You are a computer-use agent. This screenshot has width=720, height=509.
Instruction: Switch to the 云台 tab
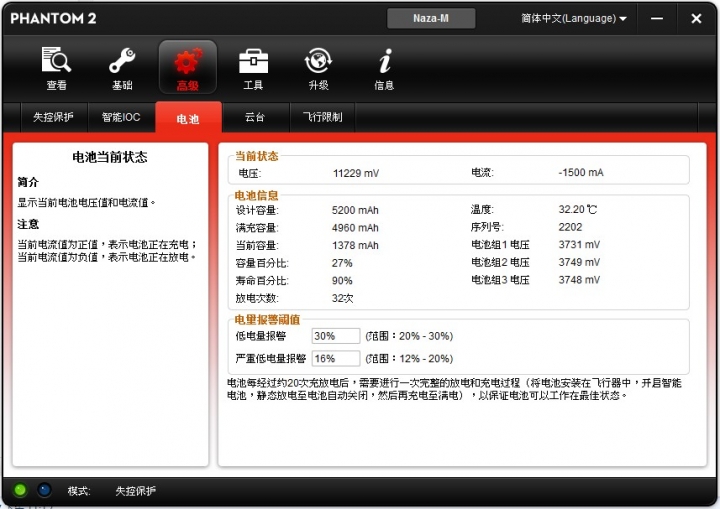coord(255,117)
